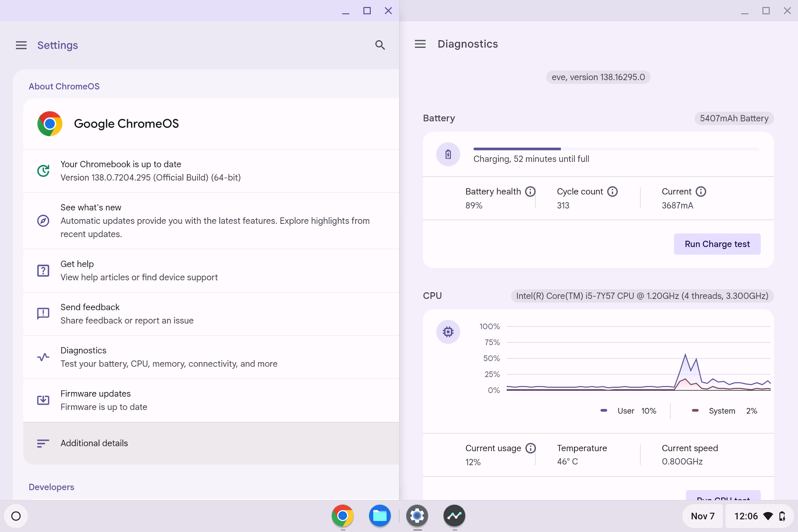Open Files app from the shelf
Viewport: 798px width, 532px height.
point(380,515)
